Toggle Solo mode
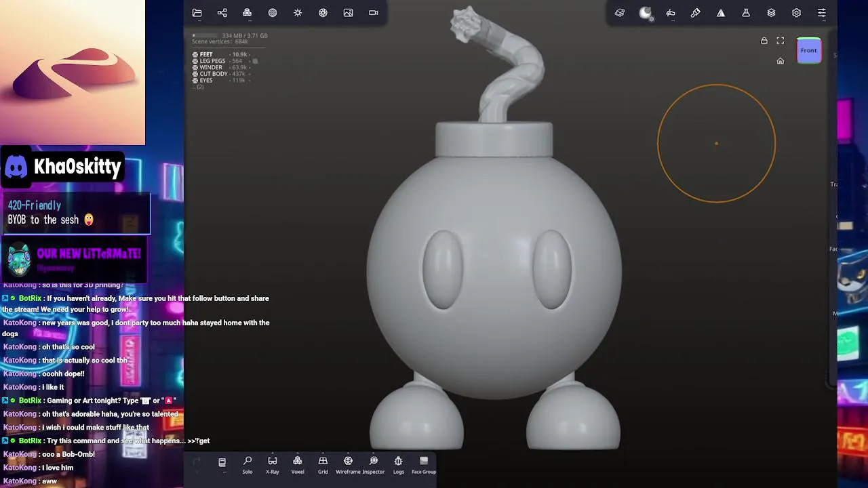This screenshot has height=488, width=868. coord(248,465)
